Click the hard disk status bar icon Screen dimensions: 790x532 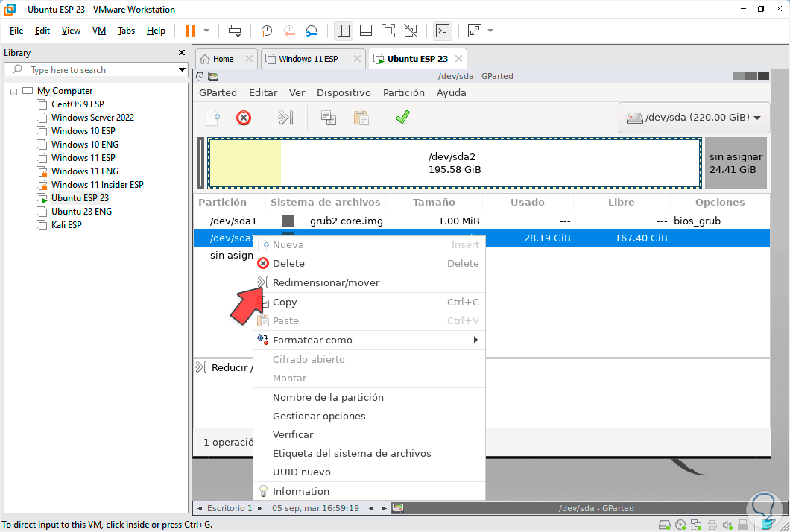[x=665, y=525]
